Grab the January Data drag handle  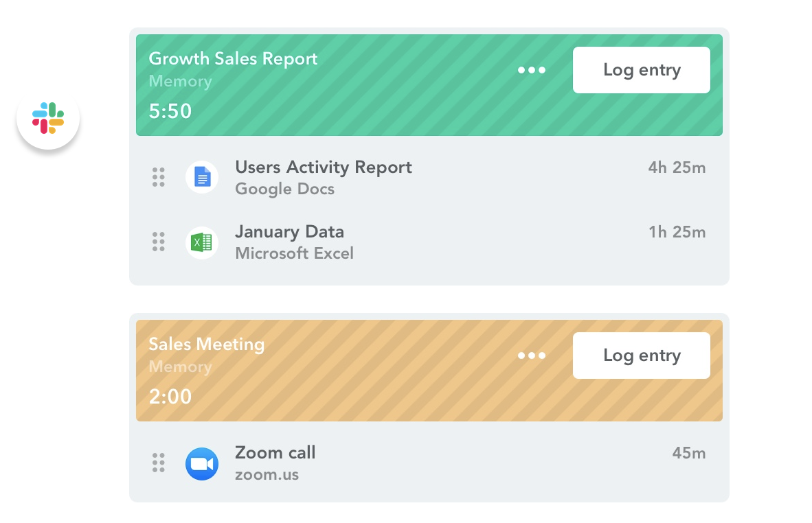pos(159,242)
